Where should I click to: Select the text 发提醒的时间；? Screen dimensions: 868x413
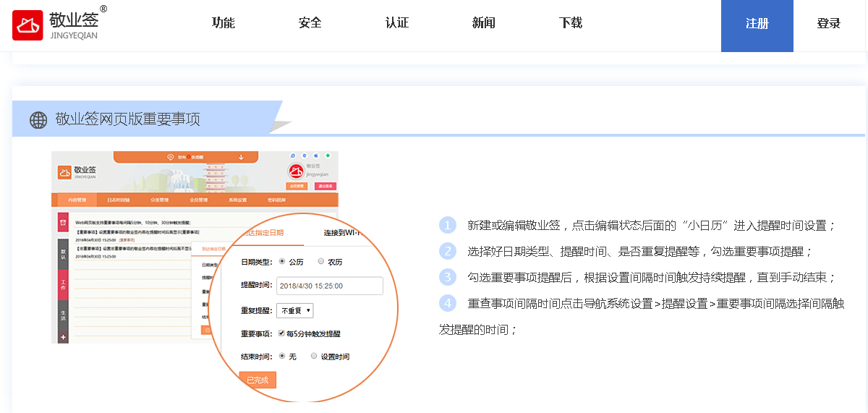(479, 330)
